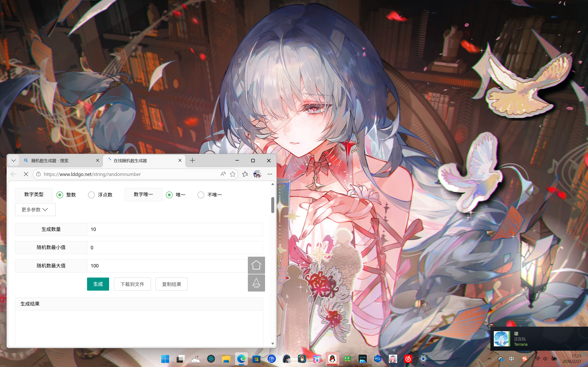
Task: Open the favorites list icon in toolbar
Action: (245, 174)
